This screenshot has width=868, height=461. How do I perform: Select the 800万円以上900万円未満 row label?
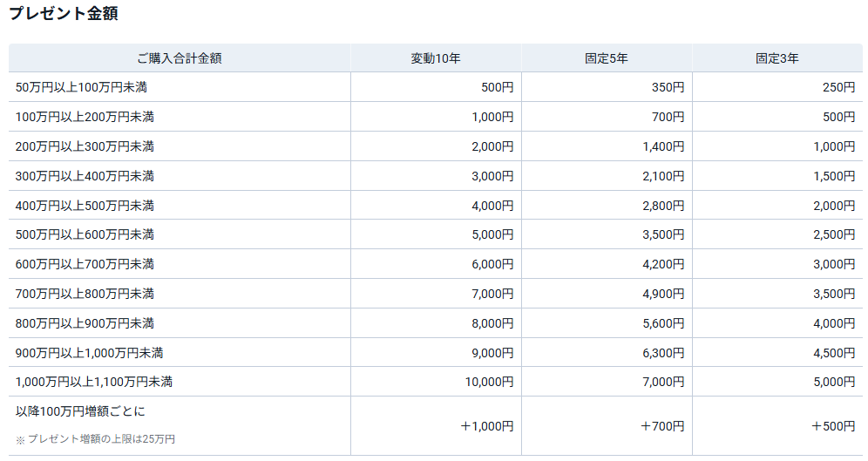pos(85,323)
